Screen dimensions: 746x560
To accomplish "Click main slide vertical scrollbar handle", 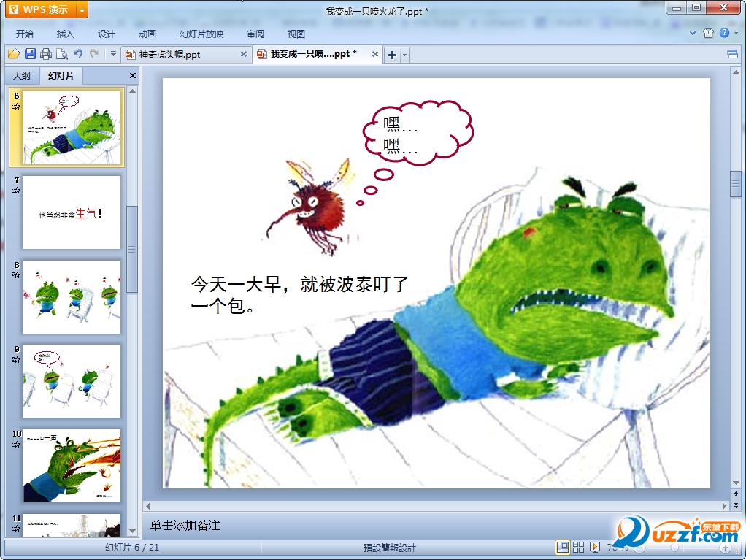I will pyautogui.click(x=736, y=184).
